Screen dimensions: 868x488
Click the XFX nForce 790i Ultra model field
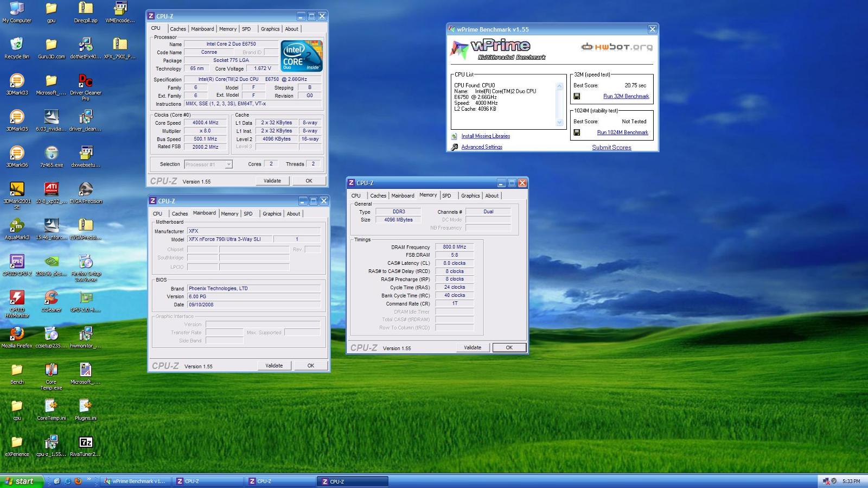230,239
